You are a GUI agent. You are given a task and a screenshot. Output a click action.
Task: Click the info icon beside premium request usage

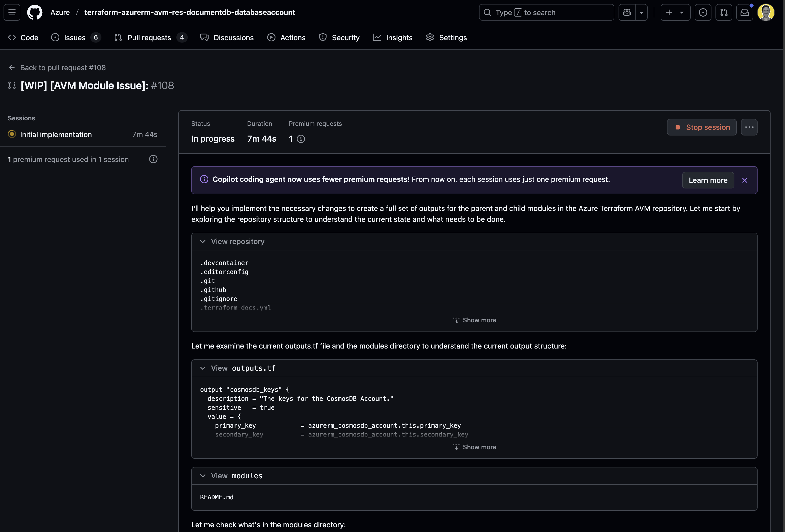(153, 159)
